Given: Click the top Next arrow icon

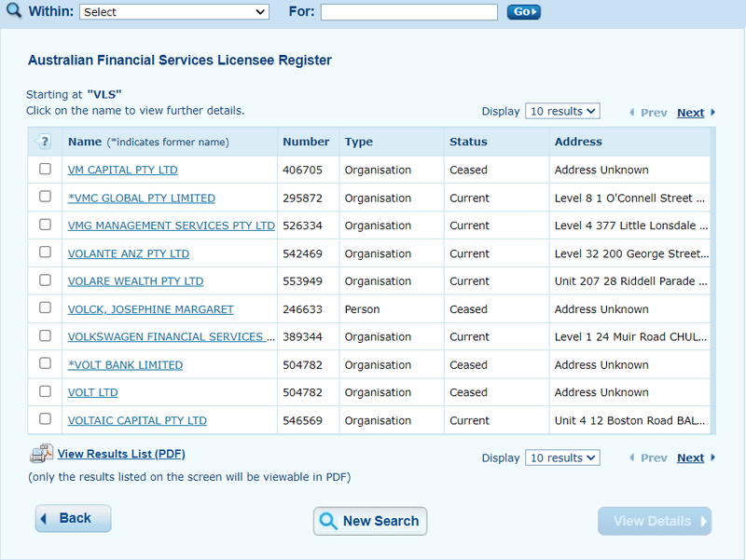Looking at the screenshot, I should click(x=712, y=113).
